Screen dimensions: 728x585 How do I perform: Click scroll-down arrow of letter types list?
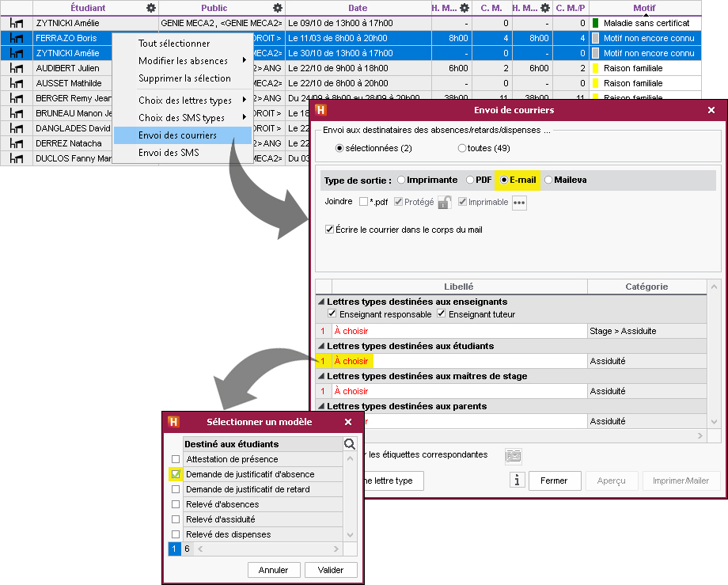[x=714, y=422]
